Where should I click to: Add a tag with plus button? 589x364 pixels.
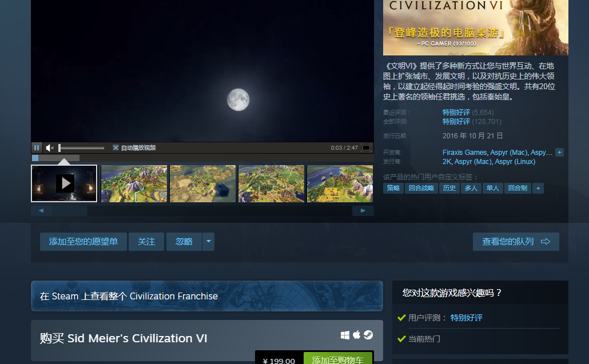[538, 188]
